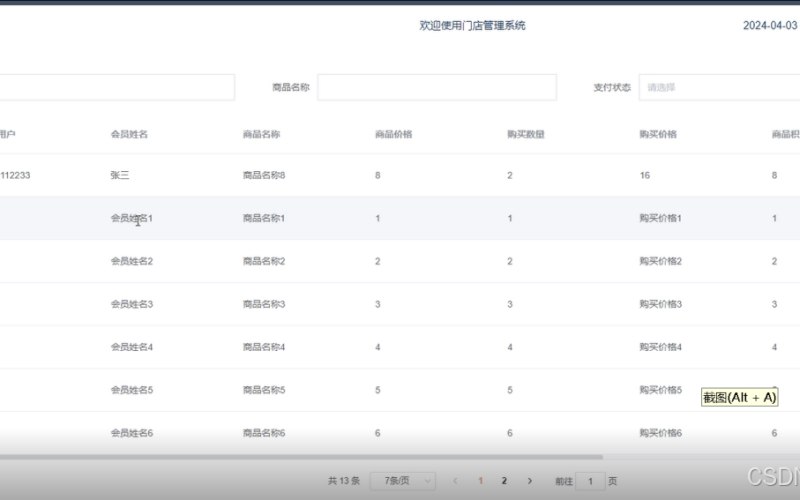Image resolution: width=800 pixels, height=500 pixels.
Task: Select the 购买价格5 cell
Action: point(660,390)
